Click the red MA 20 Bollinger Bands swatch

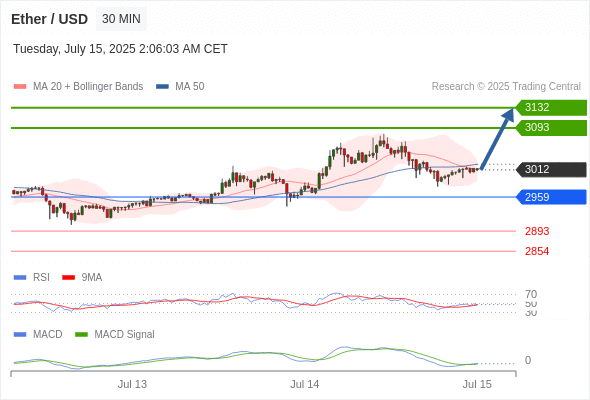point(20,87)
